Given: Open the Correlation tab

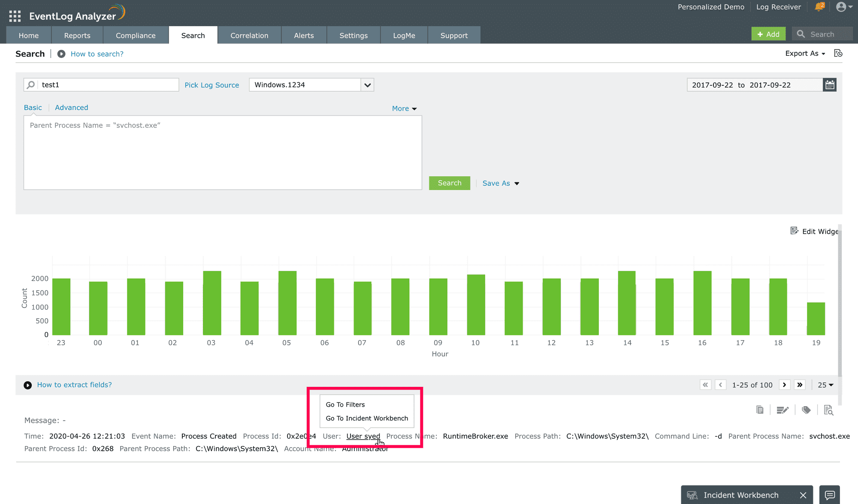Looking at the screenshot, I should tap(249, 35).
